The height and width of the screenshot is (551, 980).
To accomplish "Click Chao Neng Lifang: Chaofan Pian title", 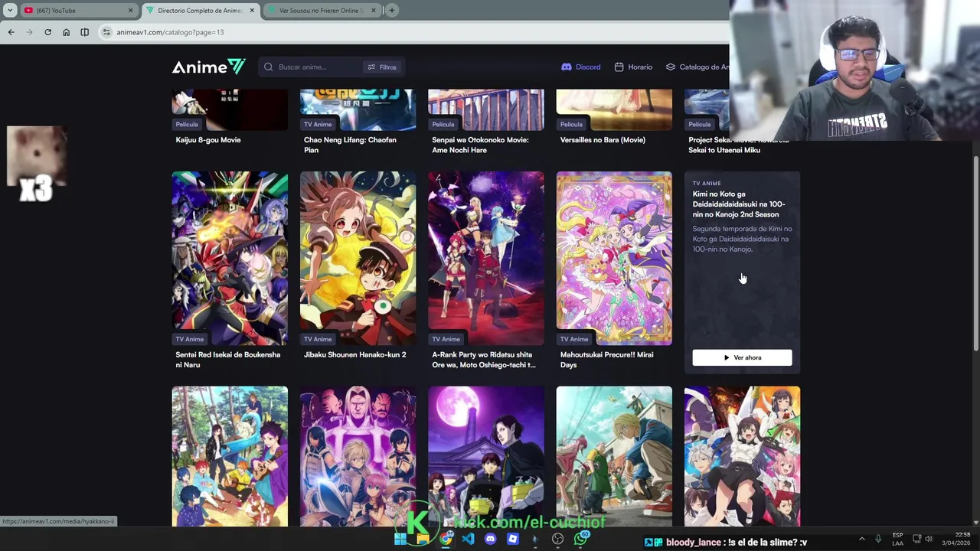I will (350, 145).
